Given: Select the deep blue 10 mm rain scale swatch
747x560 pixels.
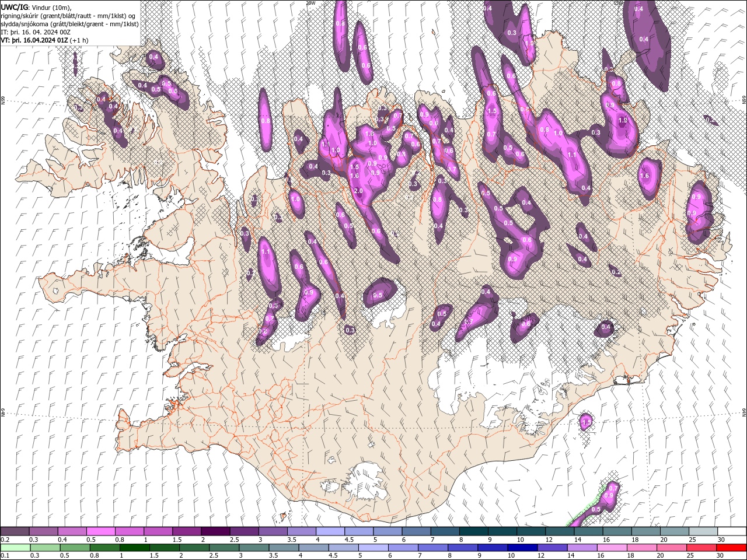Looking at the screenshot, I should click(x=523, y=548).
